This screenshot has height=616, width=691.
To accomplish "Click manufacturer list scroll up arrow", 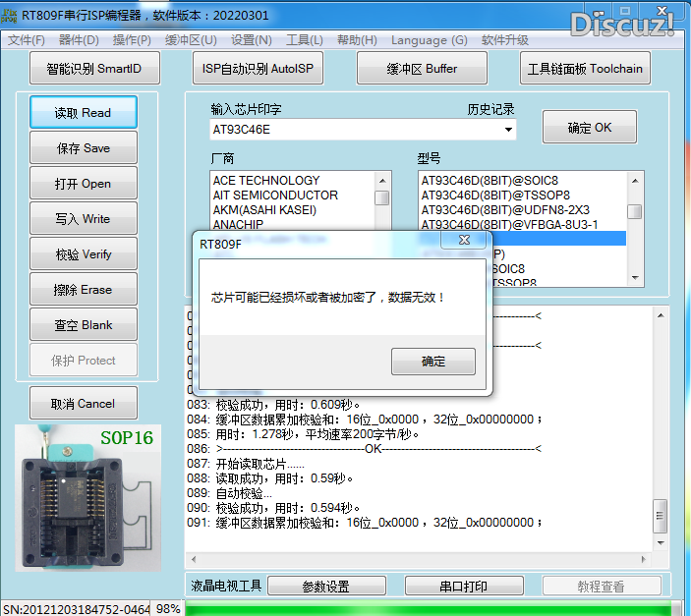I will [382, 181].
